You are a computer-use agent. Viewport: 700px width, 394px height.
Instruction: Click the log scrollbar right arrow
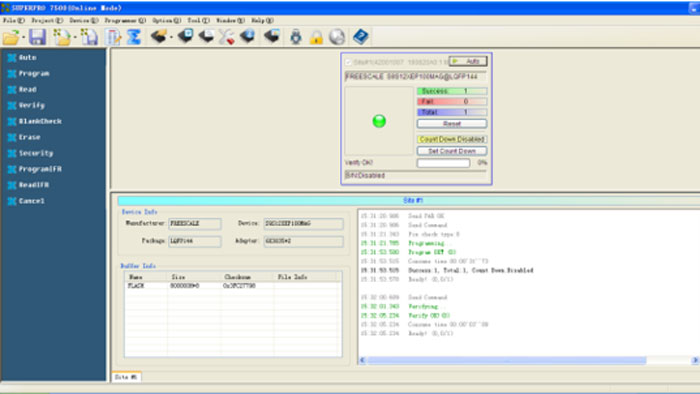[x=695, y=360]
